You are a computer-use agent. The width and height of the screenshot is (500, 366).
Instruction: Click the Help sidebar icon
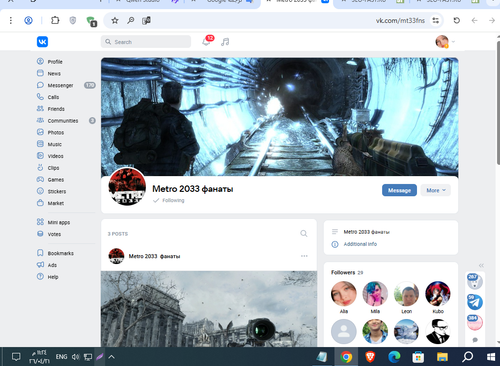(40, 276)
